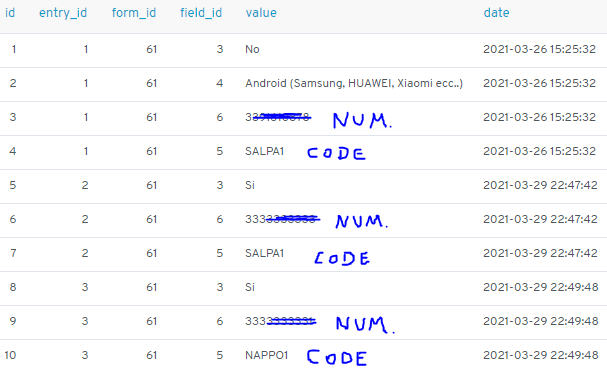The width and height of the screenshot is (607, 371).
Task: Select the value cell 'No' in row 1
Action: pos(252,49)
